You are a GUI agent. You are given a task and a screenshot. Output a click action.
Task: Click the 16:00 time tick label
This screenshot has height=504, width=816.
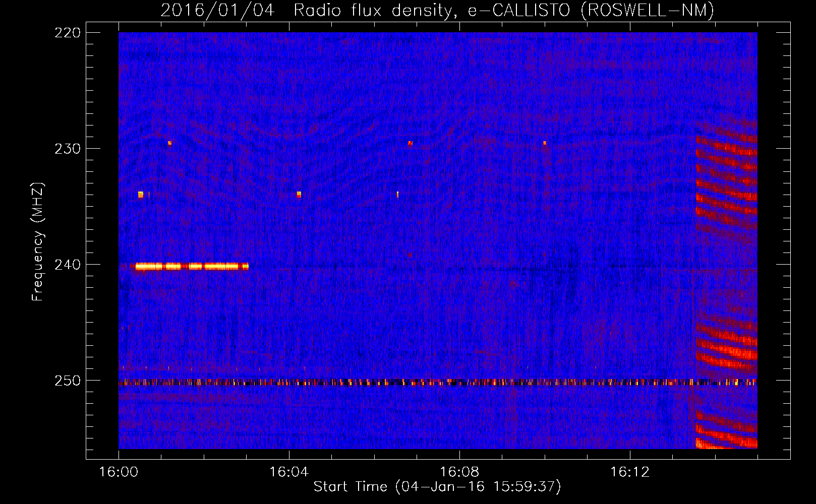tap(119, 472)
